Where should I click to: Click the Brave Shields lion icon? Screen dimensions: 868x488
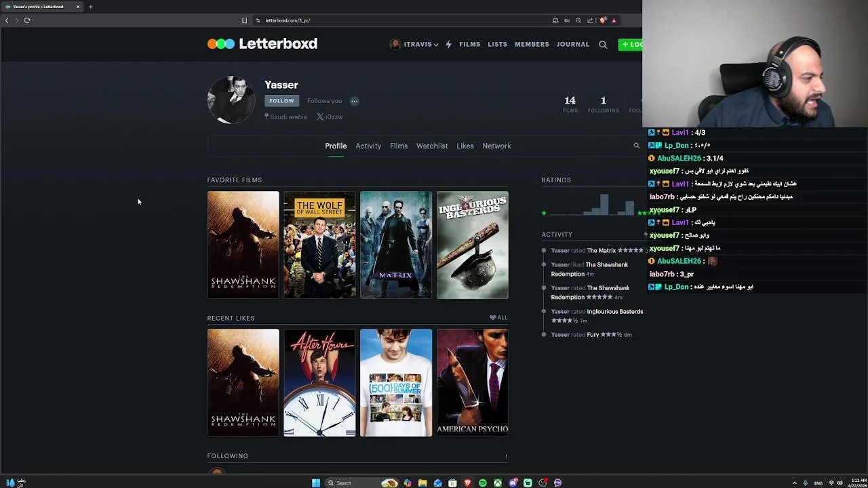click(x=603, y=20)
